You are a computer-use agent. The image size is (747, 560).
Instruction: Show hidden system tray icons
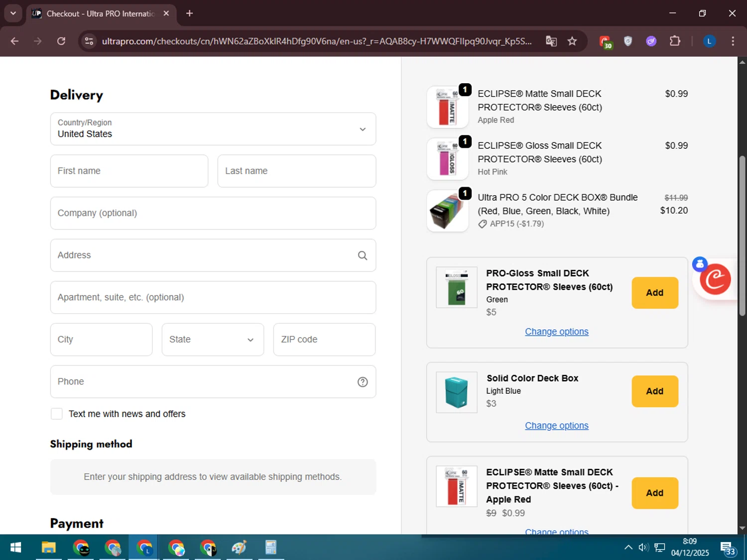(x=628, y=548)
